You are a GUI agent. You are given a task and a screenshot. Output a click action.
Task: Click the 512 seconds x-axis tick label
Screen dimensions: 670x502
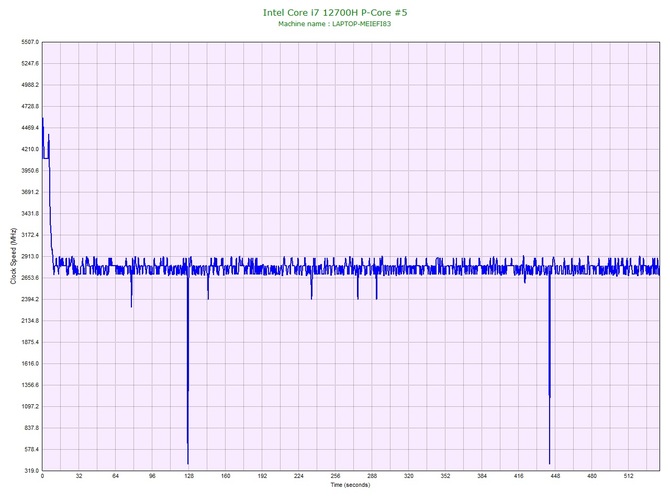[x=629, y=476]
